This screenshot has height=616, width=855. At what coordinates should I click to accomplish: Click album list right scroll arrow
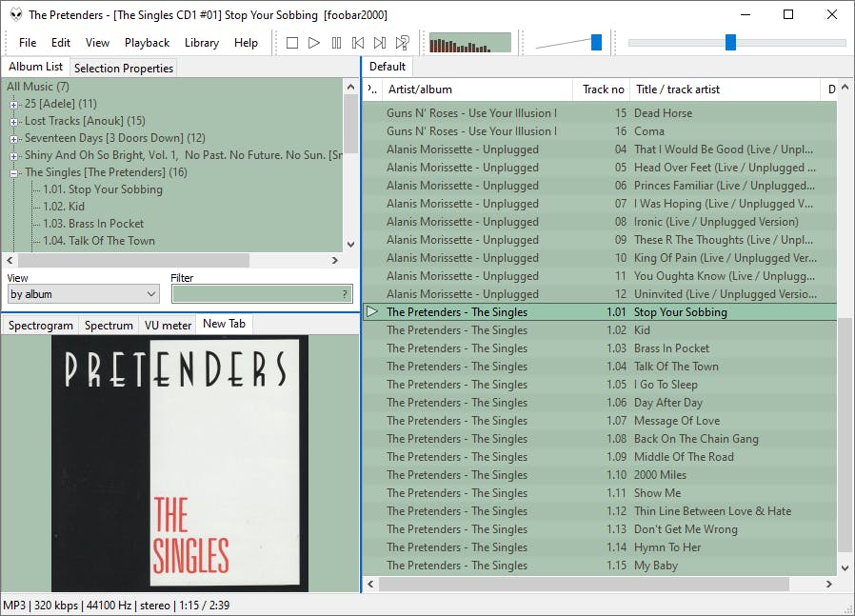pos(335,261)
